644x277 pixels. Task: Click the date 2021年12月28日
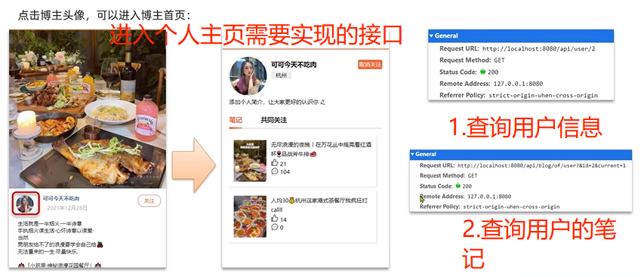(67, 208)
